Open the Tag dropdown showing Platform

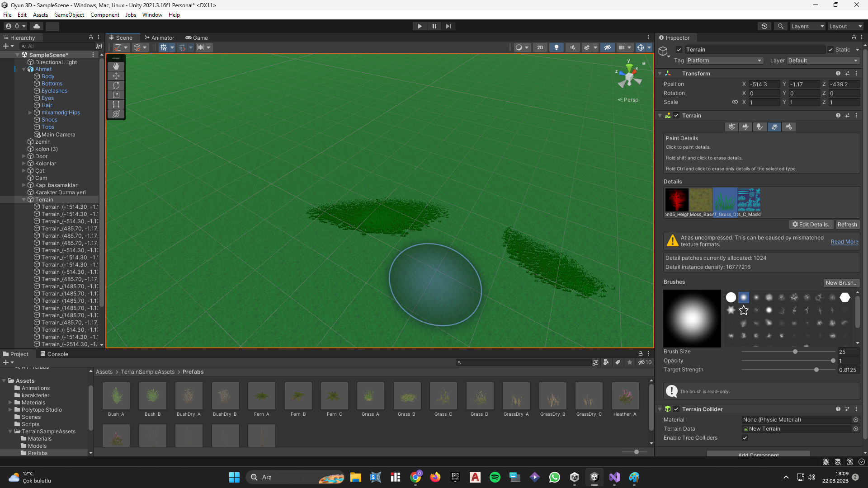pyautogui.click(x=724, y=61)
